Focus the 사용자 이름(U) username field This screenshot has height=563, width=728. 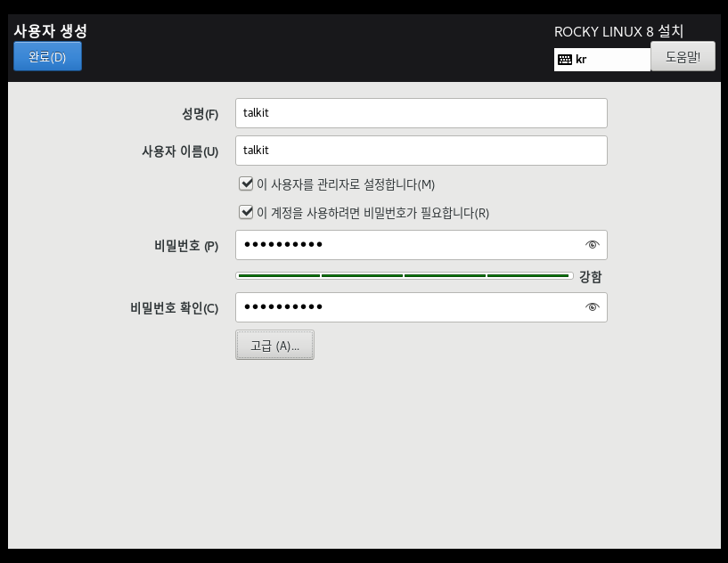[421, 151]
